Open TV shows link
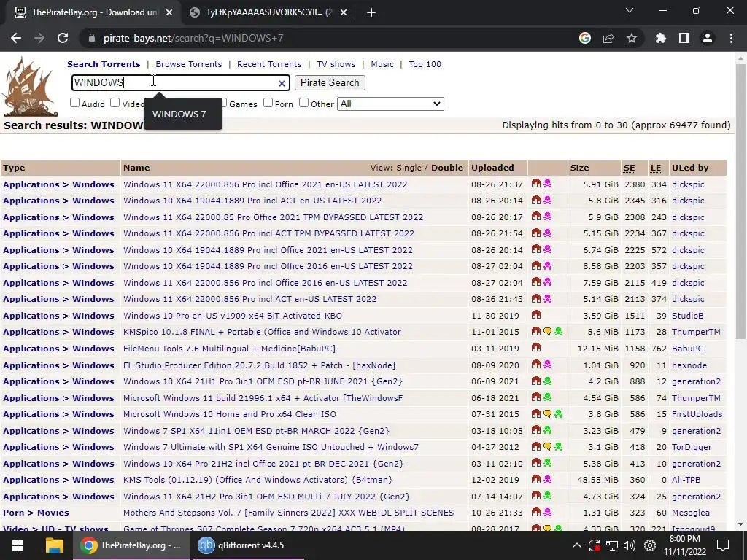 tap(336, 64)
